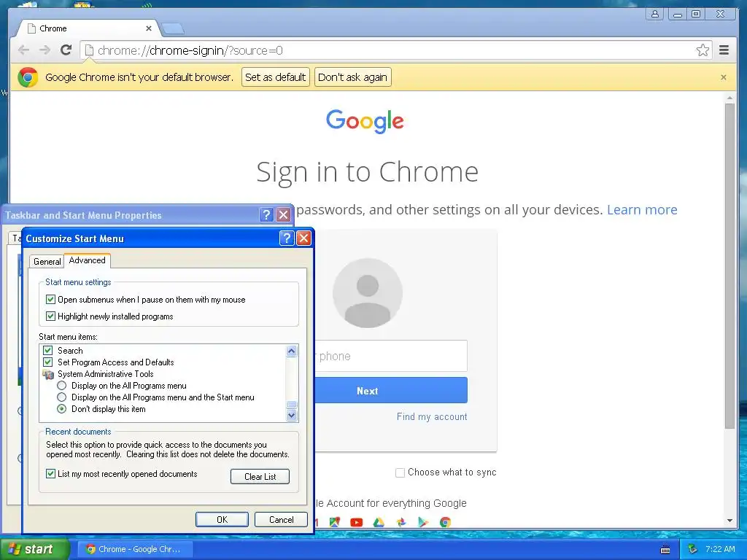The height and width of the screenshot is (560, 747).
Task: Open help in Taskbar and Start Menu Properties
Action: coord(266,215)
